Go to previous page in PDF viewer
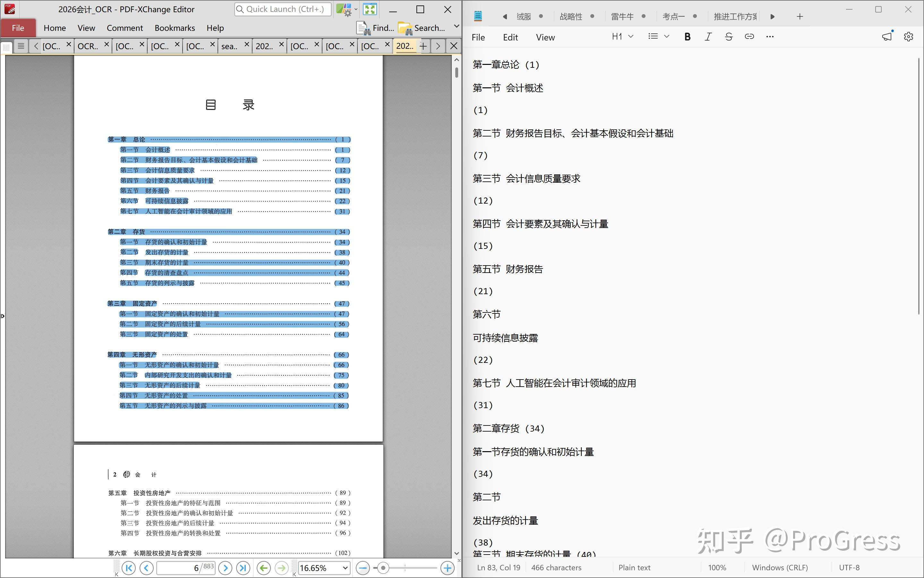924x578 pixels. click(x=146, y=568)
